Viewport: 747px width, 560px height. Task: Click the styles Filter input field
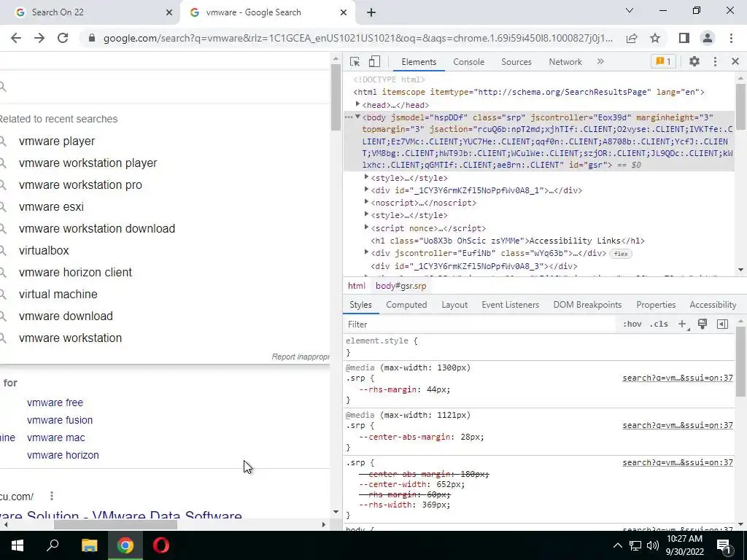(x=480, y=324)
